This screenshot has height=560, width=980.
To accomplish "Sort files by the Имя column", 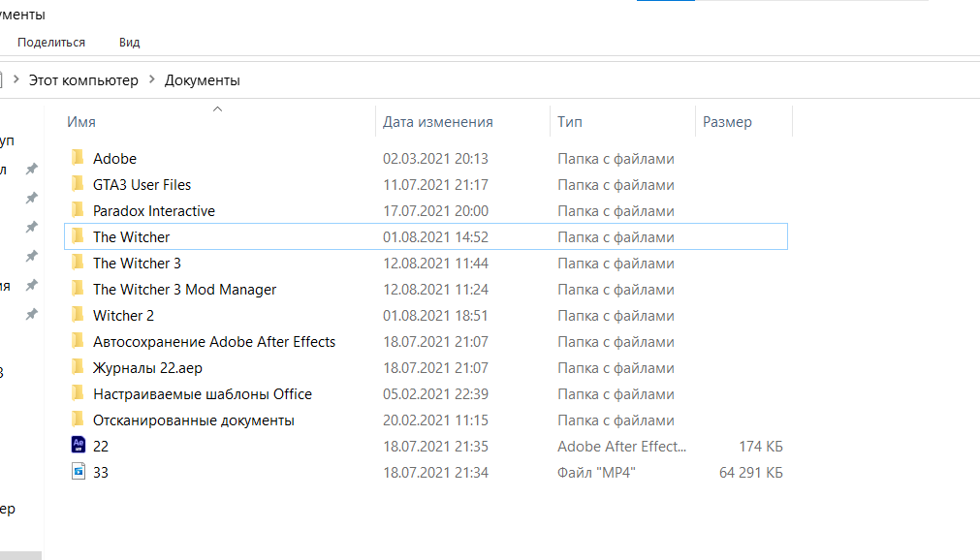I will click(x=81, y=122).
